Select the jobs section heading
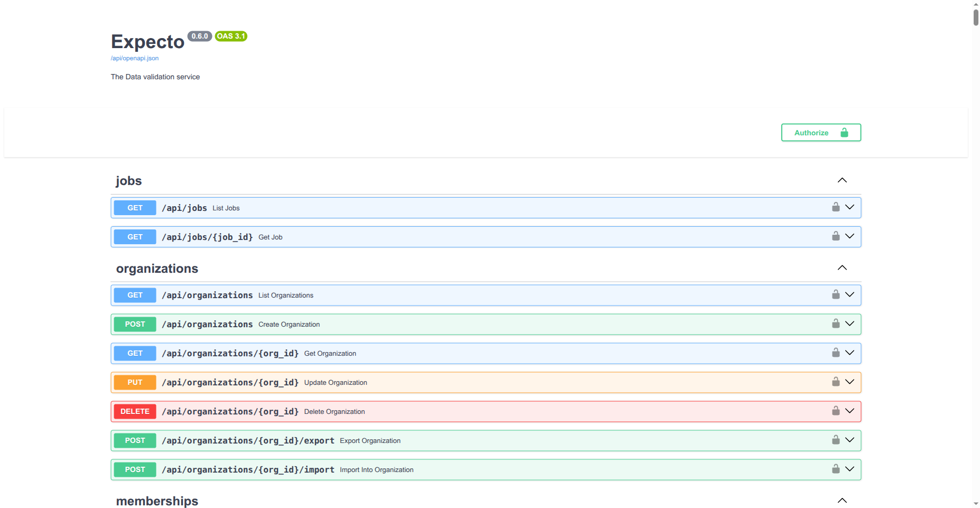Image resolution: width=980 pixels, height=508 pixels. pos(129,181)
